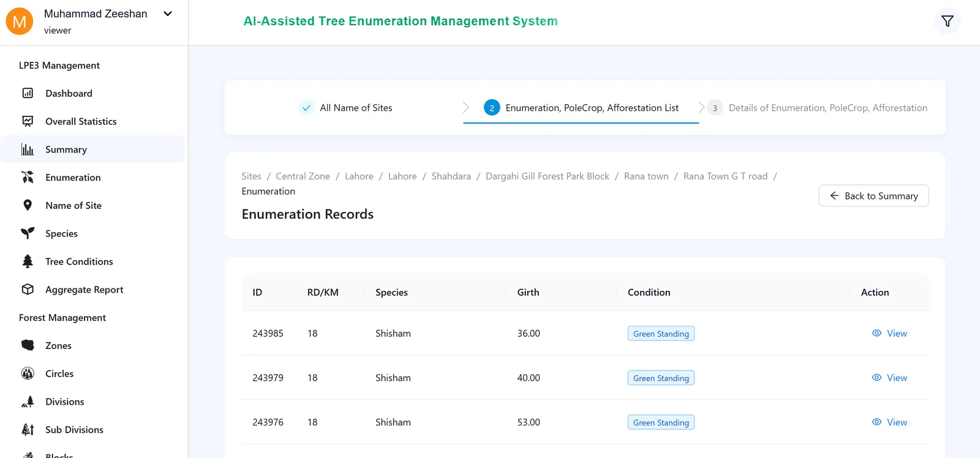
Task: Click Back to Summary button
Action: pyautogui.click(x=873, y=196)
